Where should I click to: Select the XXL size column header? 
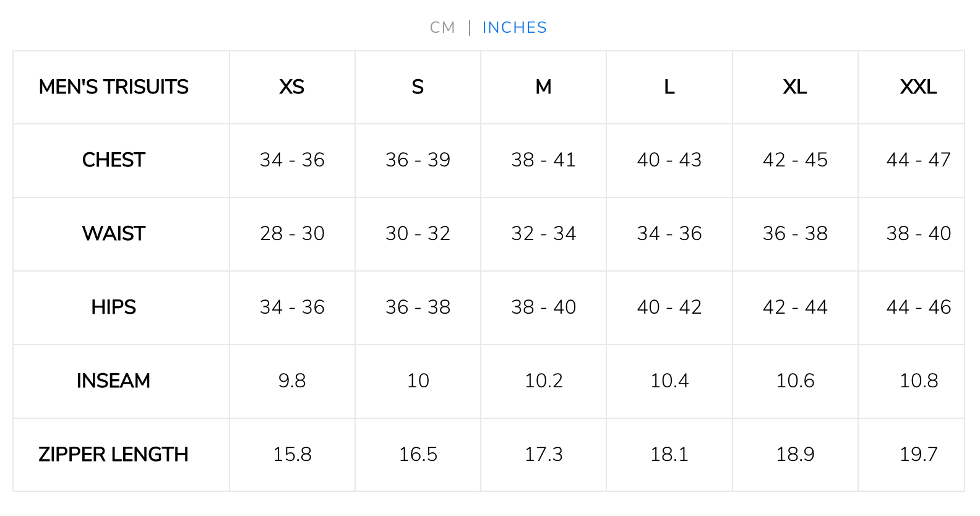(919, 87)
